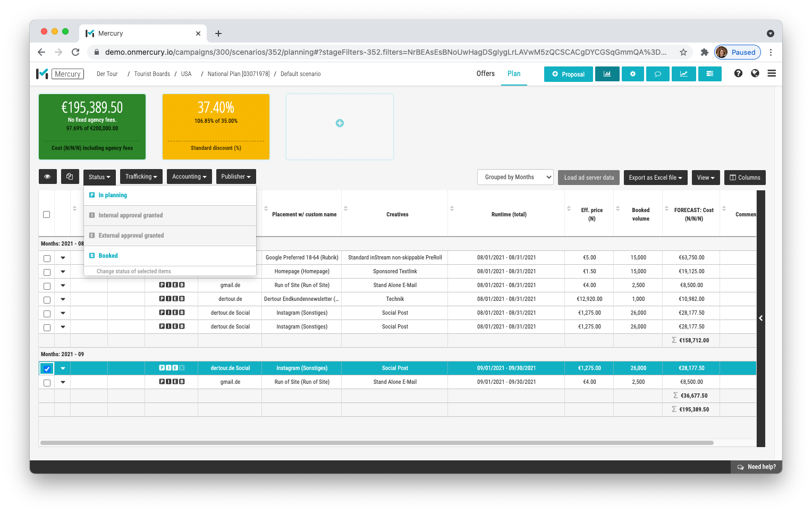Check the select-all checkbox in table header
The width and height of the screenshot is (812, 513).
coord(46,214)
